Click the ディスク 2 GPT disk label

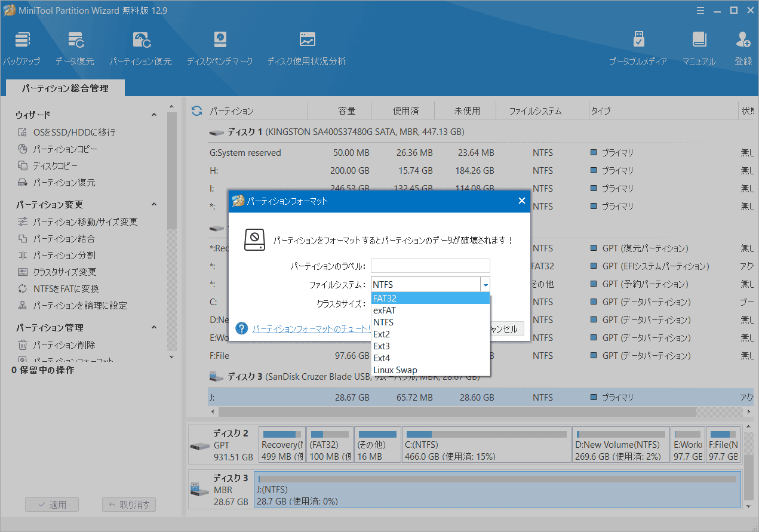(222, 445)
